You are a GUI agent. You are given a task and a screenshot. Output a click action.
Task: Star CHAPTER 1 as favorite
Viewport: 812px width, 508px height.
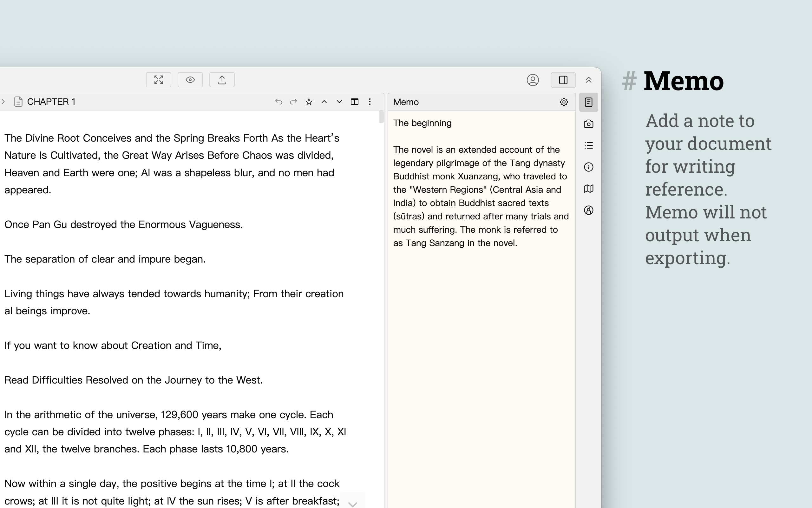[x=309, y=102]
